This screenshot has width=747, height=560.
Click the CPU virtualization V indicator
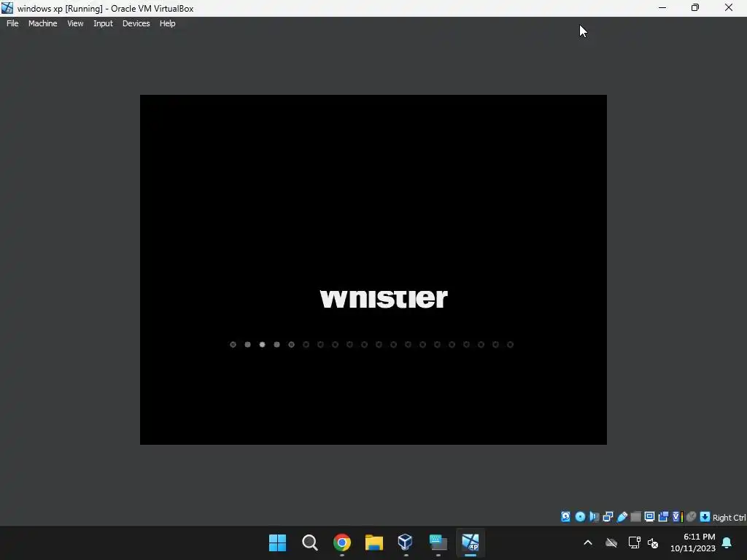(x=678, y=517)
